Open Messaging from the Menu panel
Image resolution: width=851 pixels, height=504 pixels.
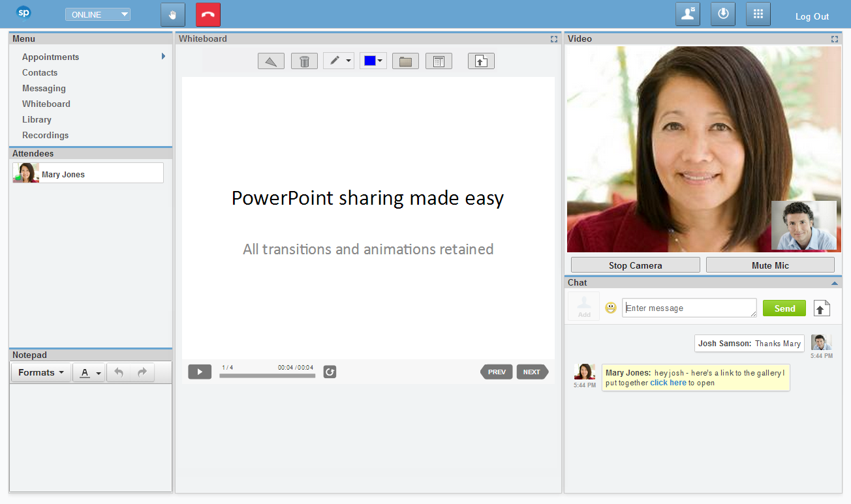[x=44, y=88]
